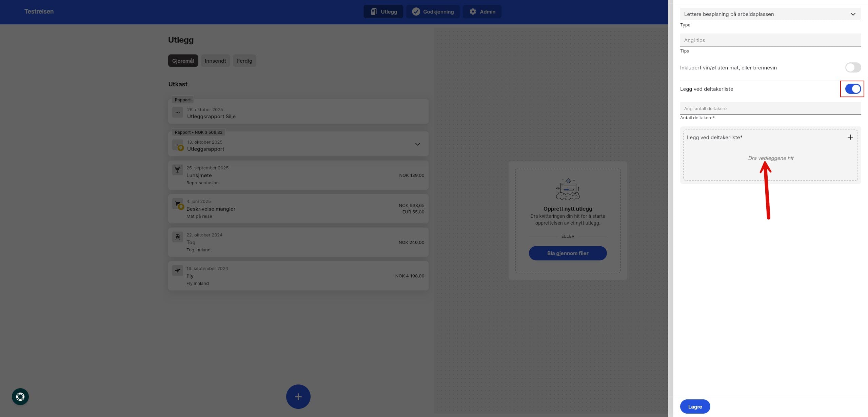Open the Godkjenning menu item
868x417 pixels.
pyautogui.click(x=433, y=12)
